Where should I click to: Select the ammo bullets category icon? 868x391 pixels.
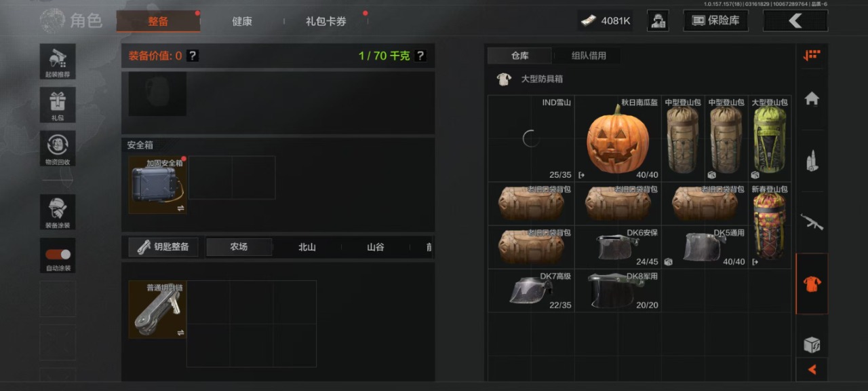coord(812,161)
